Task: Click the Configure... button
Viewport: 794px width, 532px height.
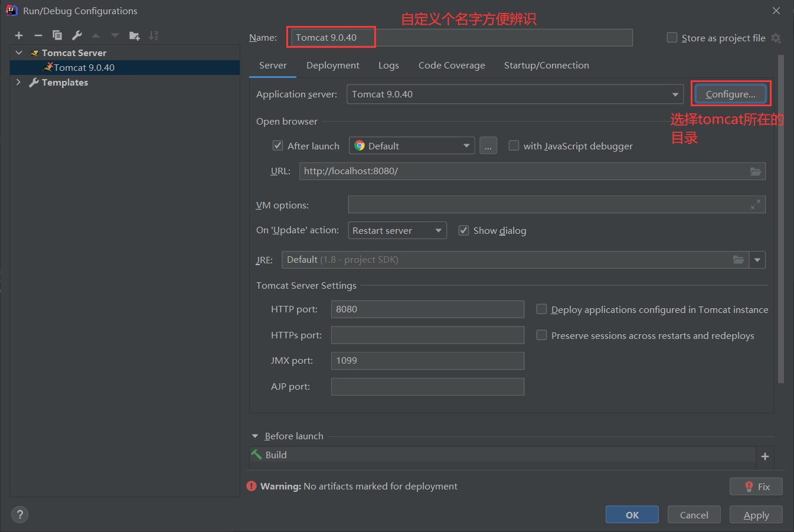Action: pos(730,94)
